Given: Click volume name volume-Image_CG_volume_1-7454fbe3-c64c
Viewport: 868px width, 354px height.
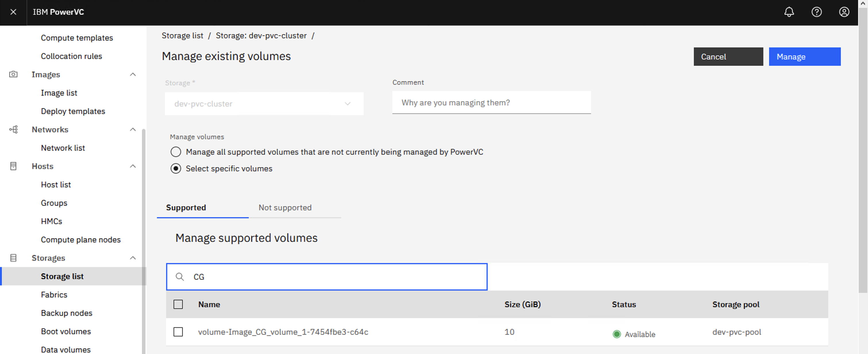Looking at the screenshot, I should pos(283,332).
